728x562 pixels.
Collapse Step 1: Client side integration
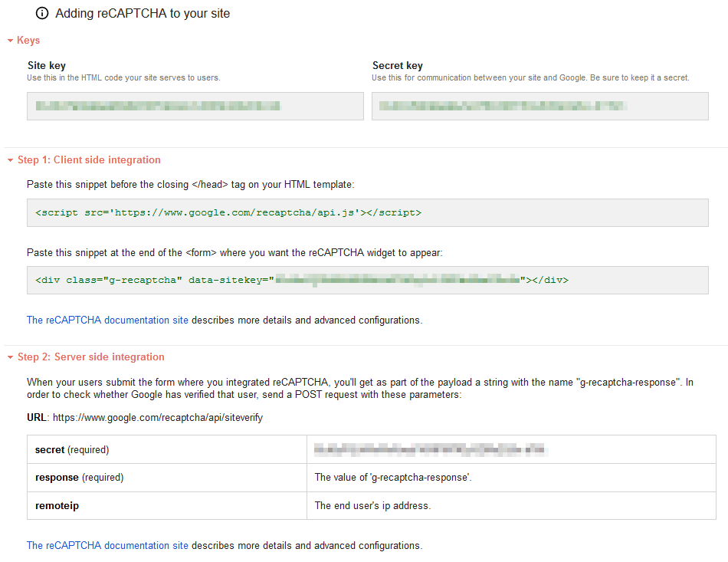click(x=10, y=160)
